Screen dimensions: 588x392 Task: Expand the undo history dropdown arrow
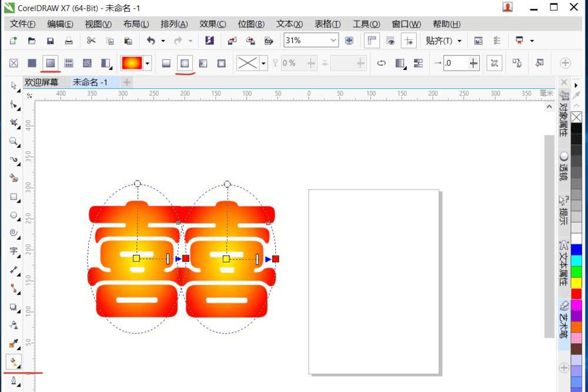point(163,41)
